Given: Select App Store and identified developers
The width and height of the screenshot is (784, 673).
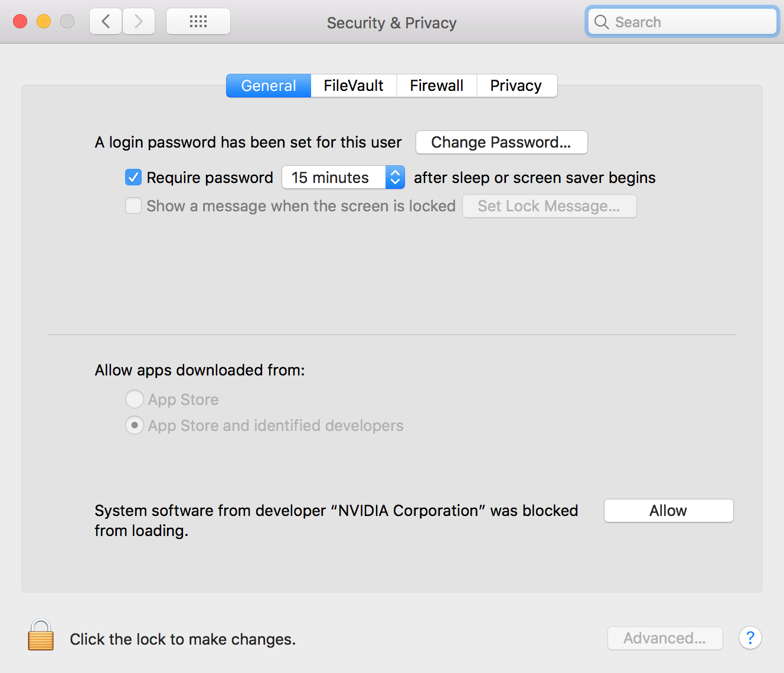Looking at the screenshot, I should tap(135, 425).
